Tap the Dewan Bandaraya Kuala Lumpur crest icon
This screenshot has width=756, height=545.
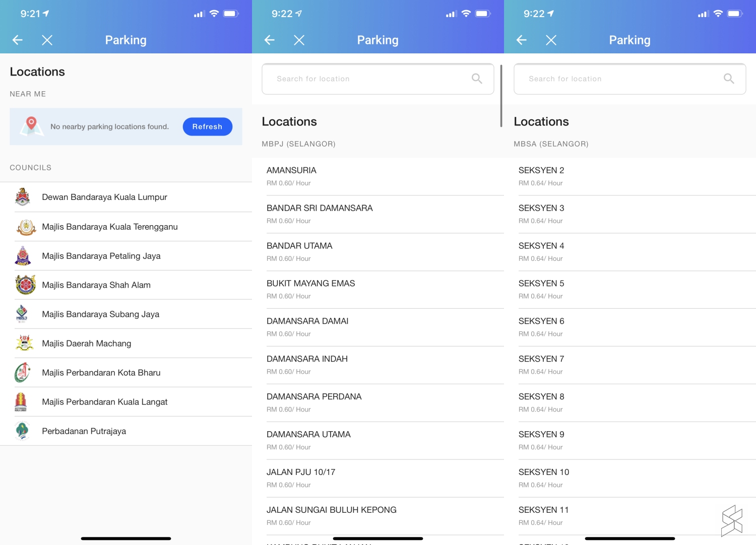23,197
